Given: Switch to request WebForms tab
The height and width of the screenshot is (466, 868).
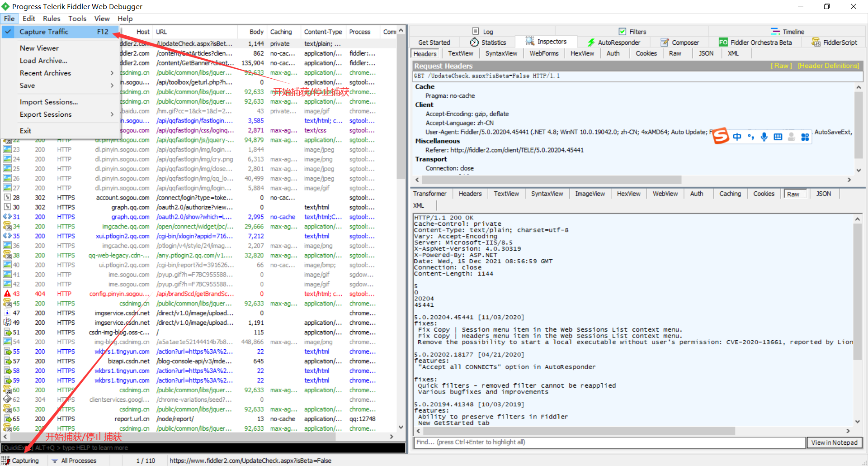Looking at the screenshot, I should tap(544, 53).
